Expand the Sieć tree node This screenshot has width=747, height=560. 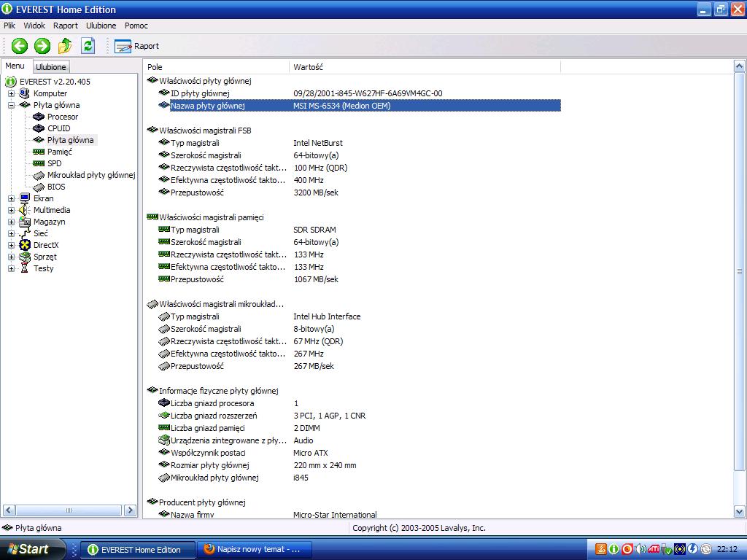pos(12,233)
